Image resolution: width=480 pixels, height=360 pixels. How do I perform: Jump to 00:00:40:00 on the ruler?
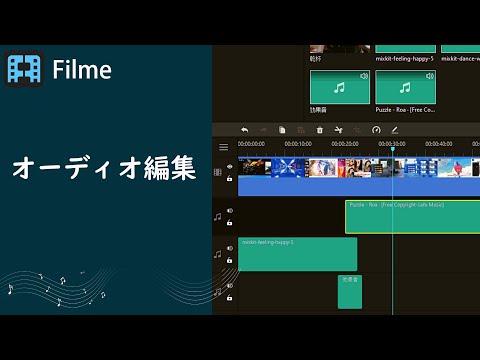click(439, 144)
